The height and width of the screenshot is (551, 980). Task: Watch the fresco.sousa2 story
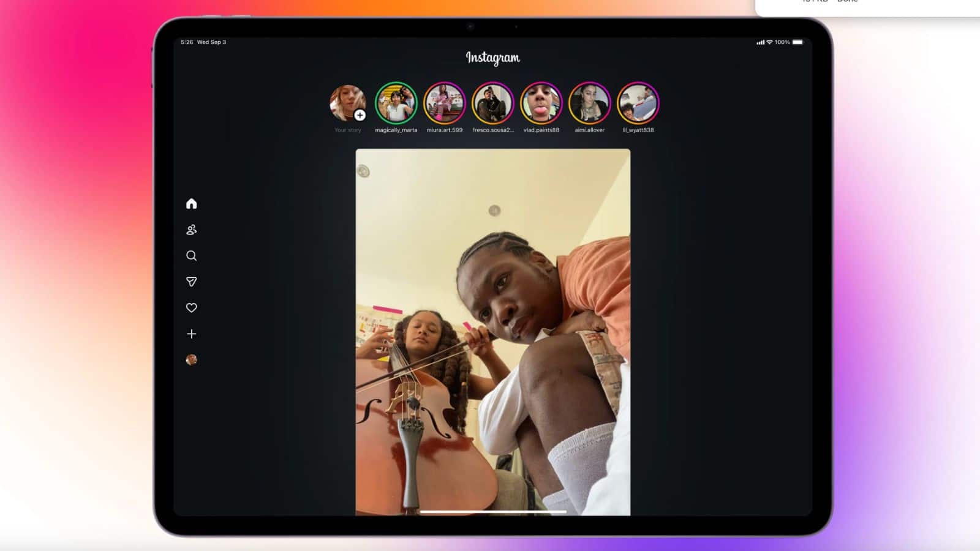point(492,103)
